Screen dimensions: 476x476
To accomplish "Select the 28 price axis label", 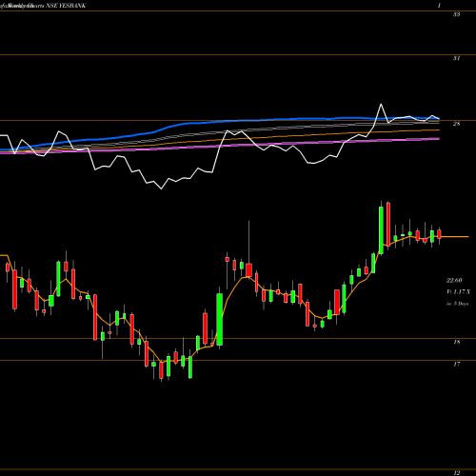I will click(456, 124).
